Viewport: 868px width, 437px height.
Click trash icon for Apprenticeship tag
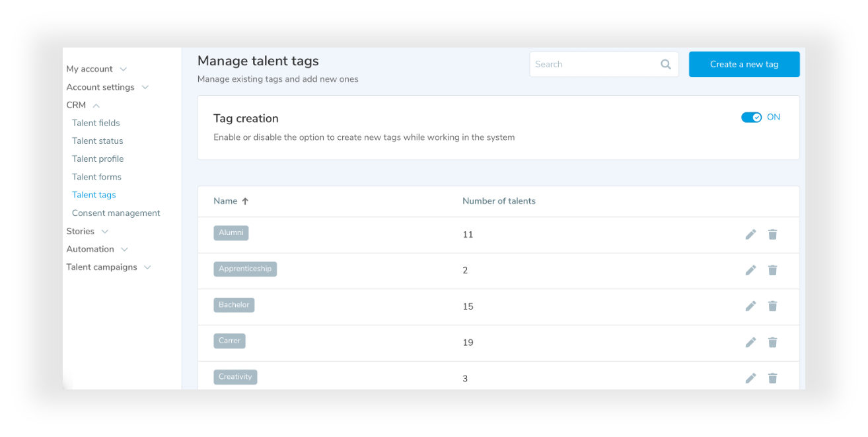[772, 270]
